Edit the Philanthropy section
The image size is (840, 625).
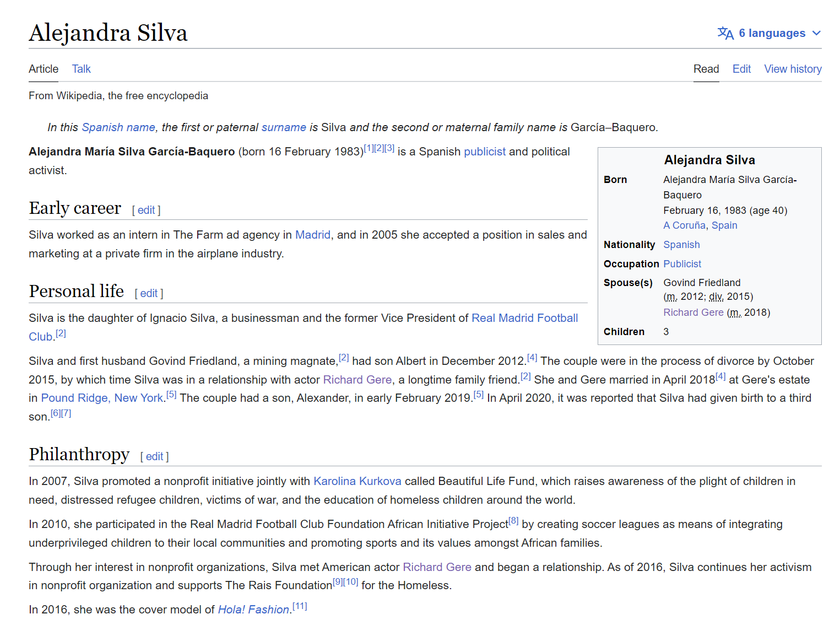(x=154, y=456)
